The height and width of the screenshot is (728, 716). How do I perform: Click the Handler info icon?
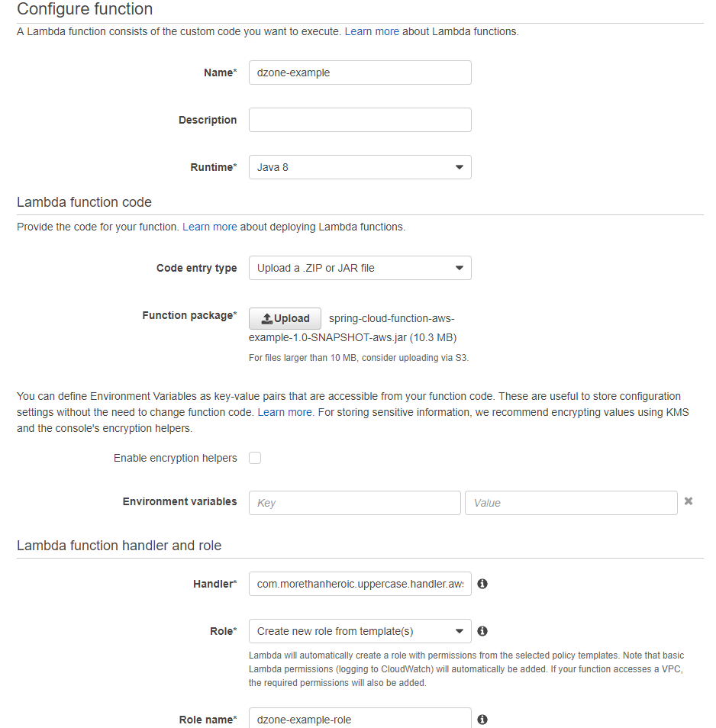[x=482, y=584]
